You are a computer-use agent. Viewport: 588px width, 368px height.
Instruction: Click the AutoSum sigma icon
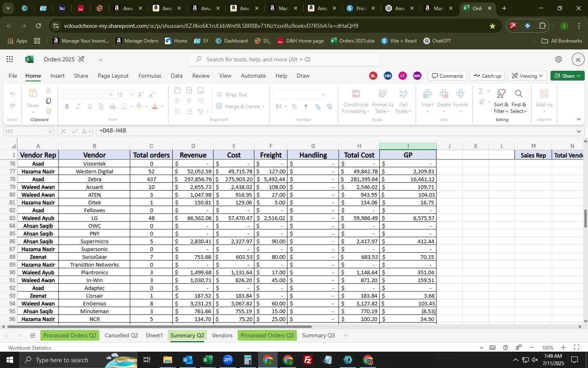(481, 91)
